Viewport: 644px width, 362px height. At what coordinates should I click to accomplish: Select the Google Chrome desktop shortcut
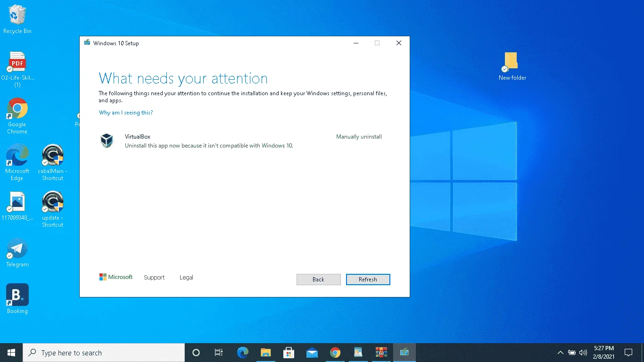click(17, 116)
